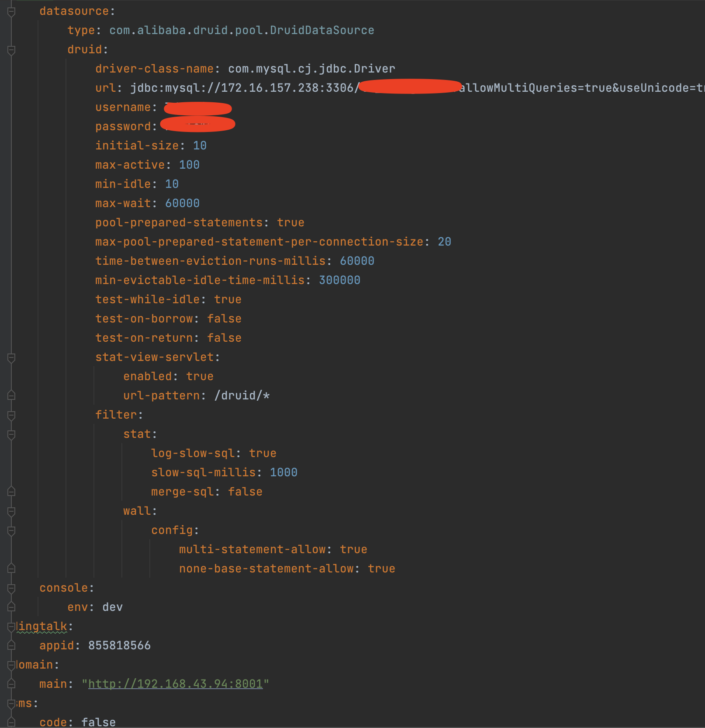Click slow-sql-millis value 1000
Screen dimensions: 705x728
click(x=283, y=472)
